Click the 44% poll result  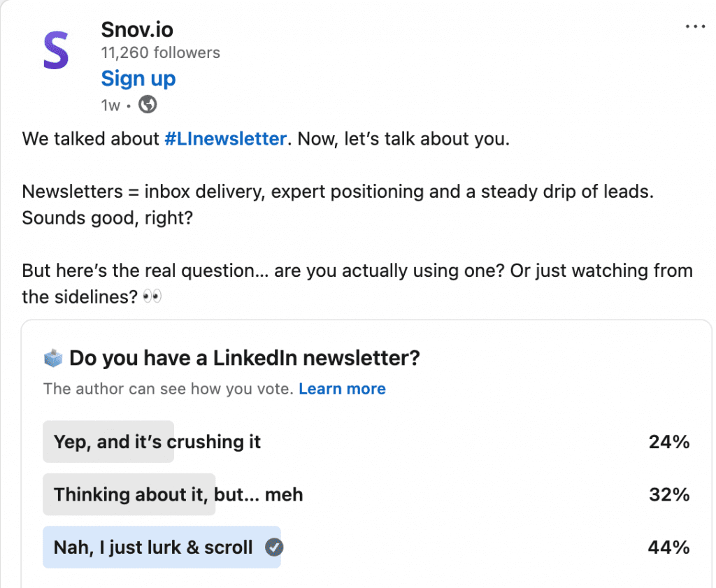click(x=668, y=547)
